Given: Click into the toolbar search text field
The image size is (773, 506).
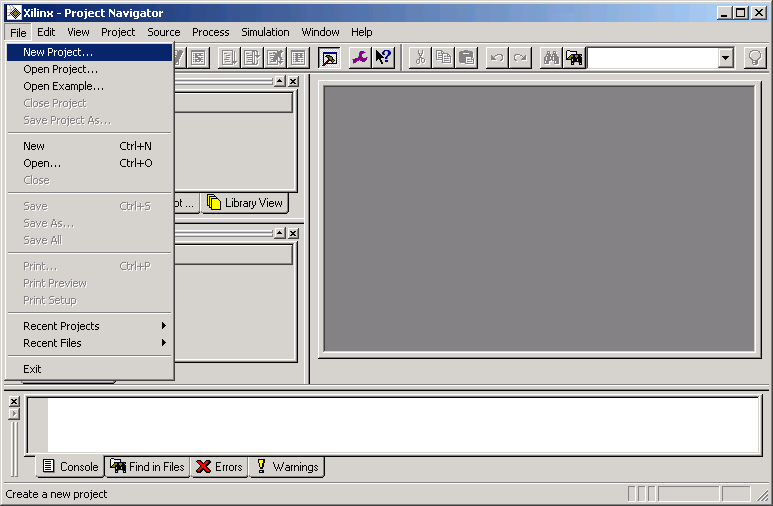Looking at the screenshot, I should pyautogui.click(x=653, y=58).
